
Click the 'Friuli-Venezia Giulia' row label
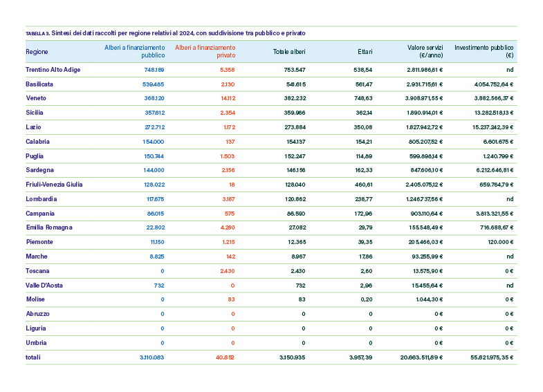coord(54,185)
